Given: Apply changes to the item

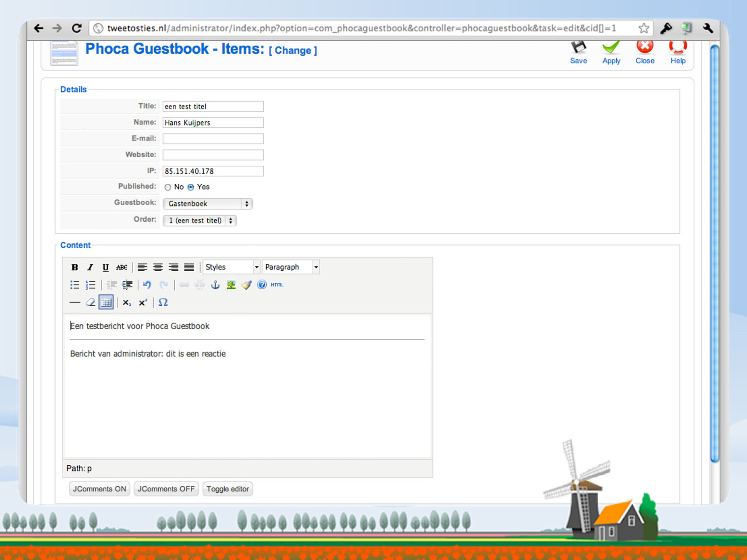Looking at the screenshot, I should tap(611, 52).
